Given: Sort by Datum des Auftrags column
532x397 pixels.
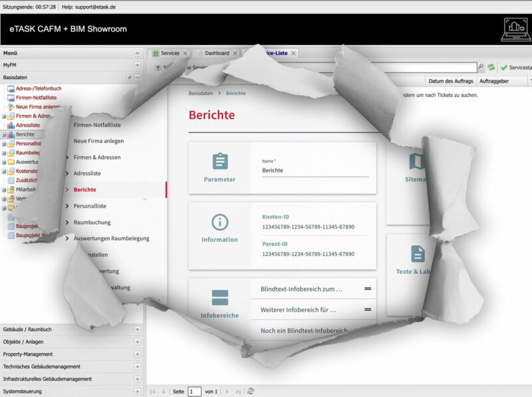Looking at the screenshot, I should point(451,81).
